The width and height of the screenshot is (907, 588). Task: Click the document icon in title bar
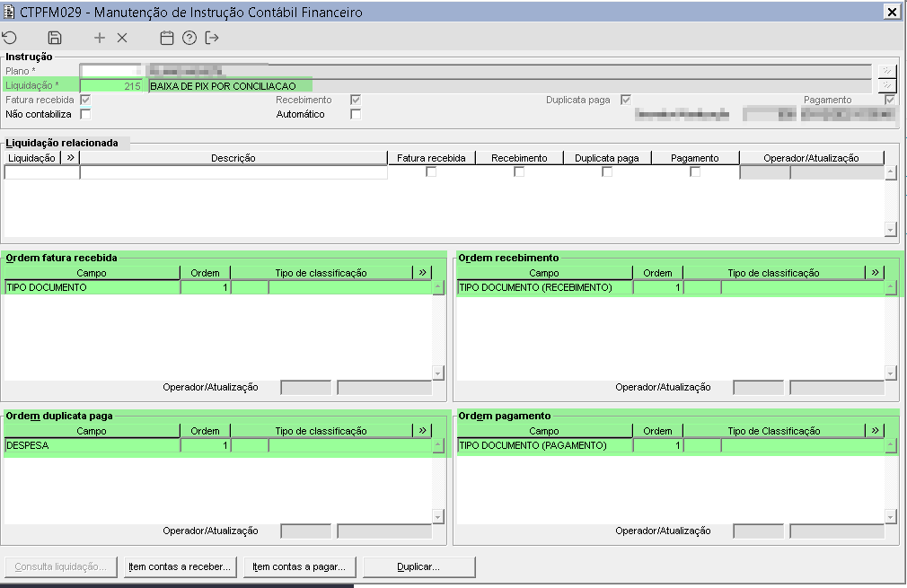[9, 12]
